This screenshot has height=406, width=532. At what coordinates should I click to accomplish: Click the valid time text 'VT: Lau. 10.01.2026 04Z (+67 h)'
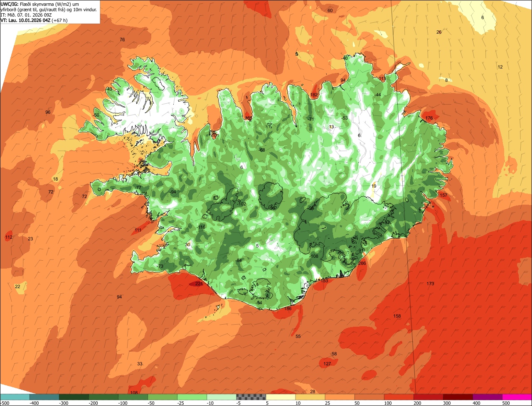pyautogui.click(x=34, y=20)
